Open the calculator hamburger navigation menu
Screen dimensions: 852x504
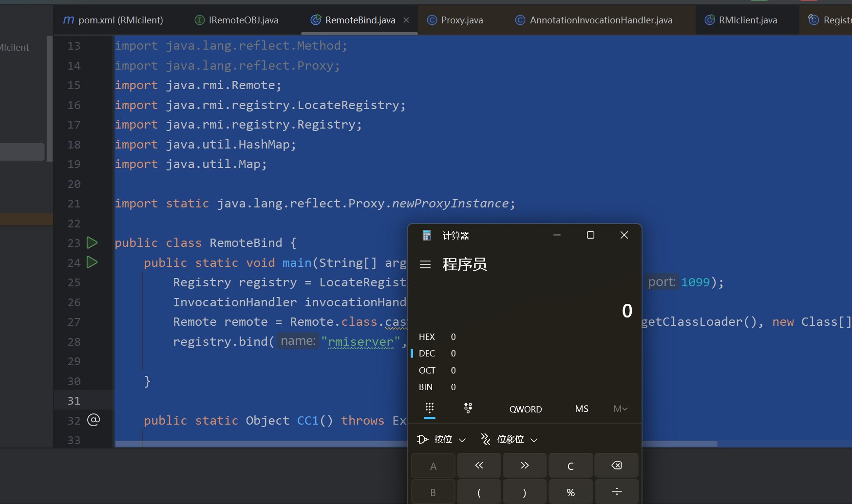pos(425,264)
